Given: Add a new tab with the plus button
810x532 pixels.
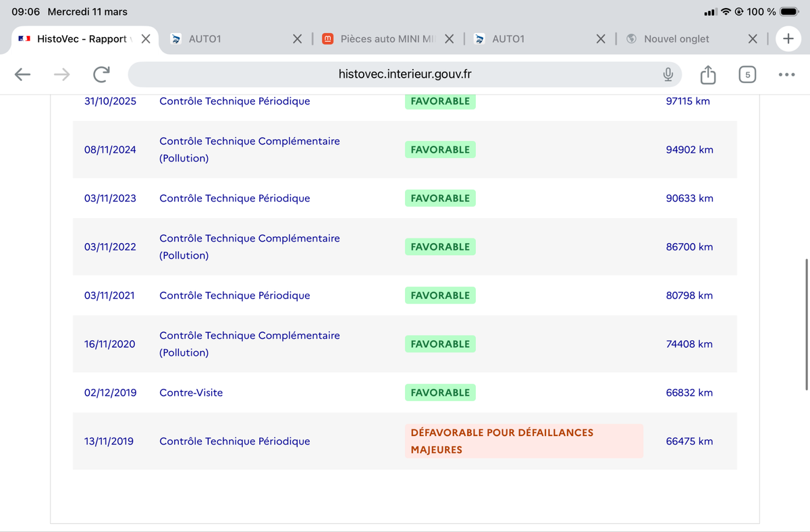Looking at the screenshot, I should 788,39.
